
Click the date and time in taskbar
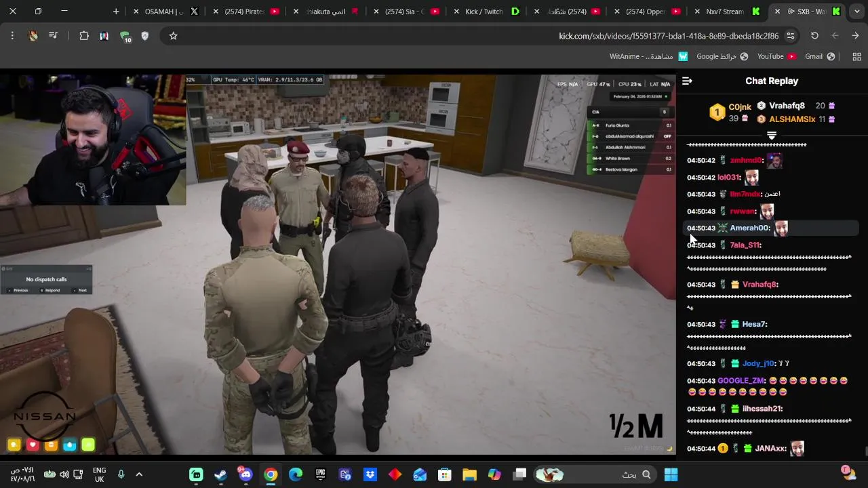[x=22, y=474]
